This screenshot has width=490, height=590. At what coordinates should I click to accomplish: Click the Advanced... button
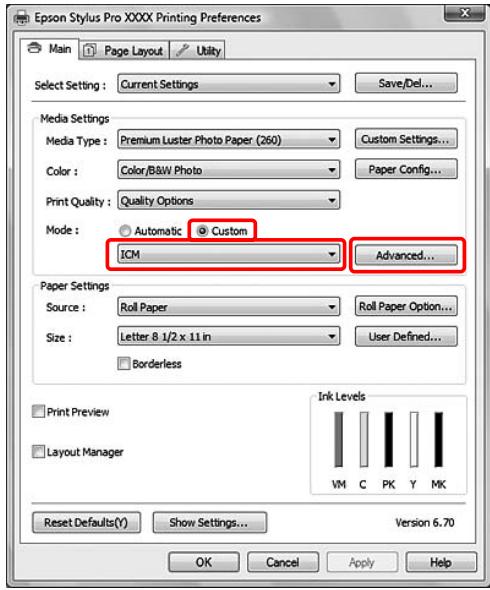(x=406, y=255)
